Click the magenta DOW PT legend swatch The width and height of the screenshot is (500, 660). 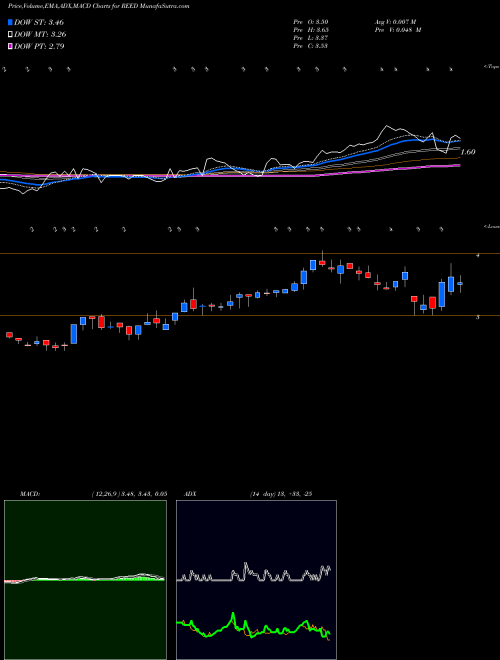pyautogui.click(x=11, y=47)
